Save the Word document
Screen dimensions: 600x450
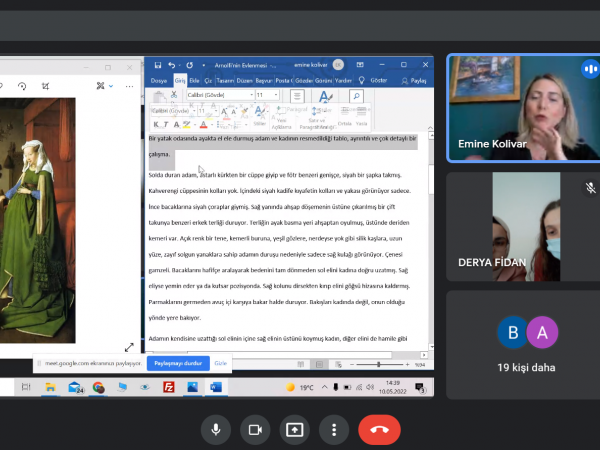[x=158, y=65]
